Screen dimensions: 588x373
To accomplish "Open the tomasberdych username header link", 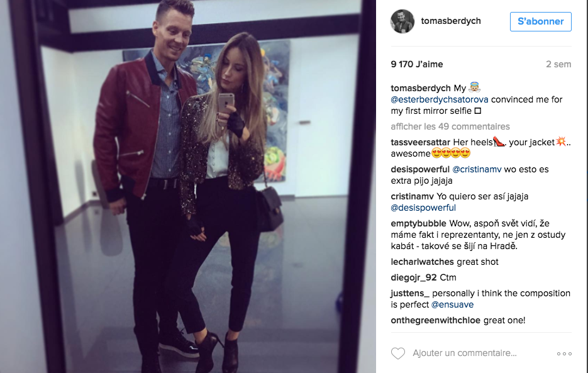I will click(x=451, y=21).
